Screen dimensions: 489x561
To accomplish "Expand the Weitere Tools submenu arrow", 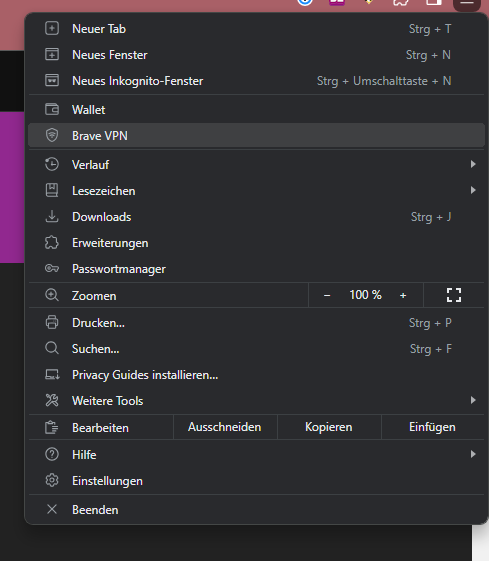I will tap(473, 400).
